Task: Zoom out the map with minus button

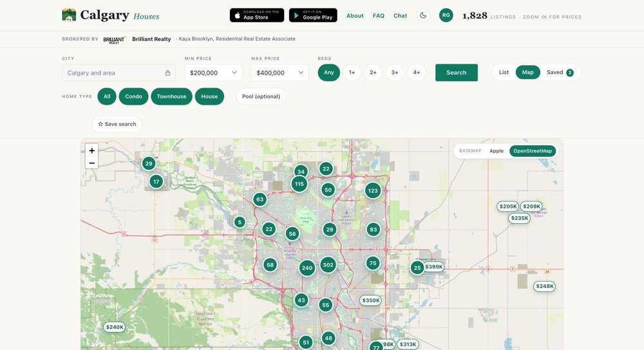Action: pyautogui.click(x=91, y=163)
